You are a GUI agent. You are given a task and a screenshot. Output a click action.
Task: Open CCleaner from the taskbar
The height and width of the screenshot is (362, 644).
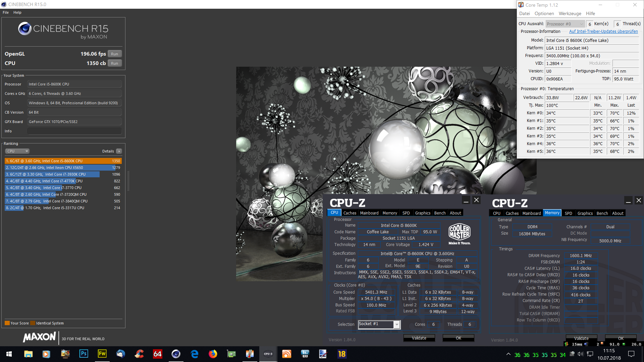pos(139,354)
